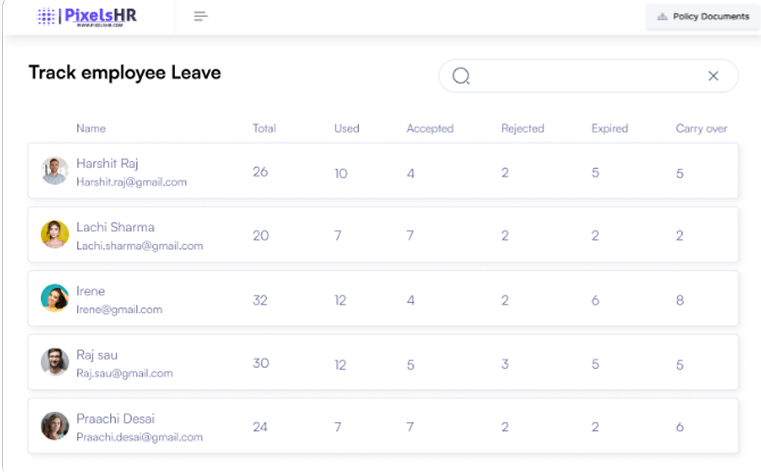Image resolution: width=761 pixels, height=473 pixels.
Task: Open the Harshit.raj@gmail.com email link
Action: click(131, 182)
